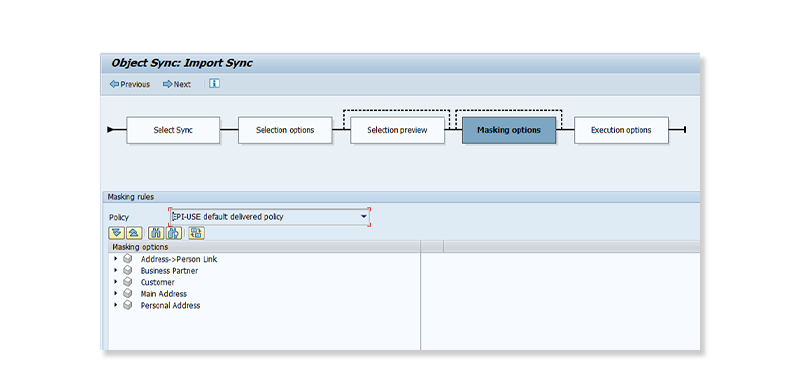Expand the Customer tree node
800x367 pixels.
coord(116,282)
